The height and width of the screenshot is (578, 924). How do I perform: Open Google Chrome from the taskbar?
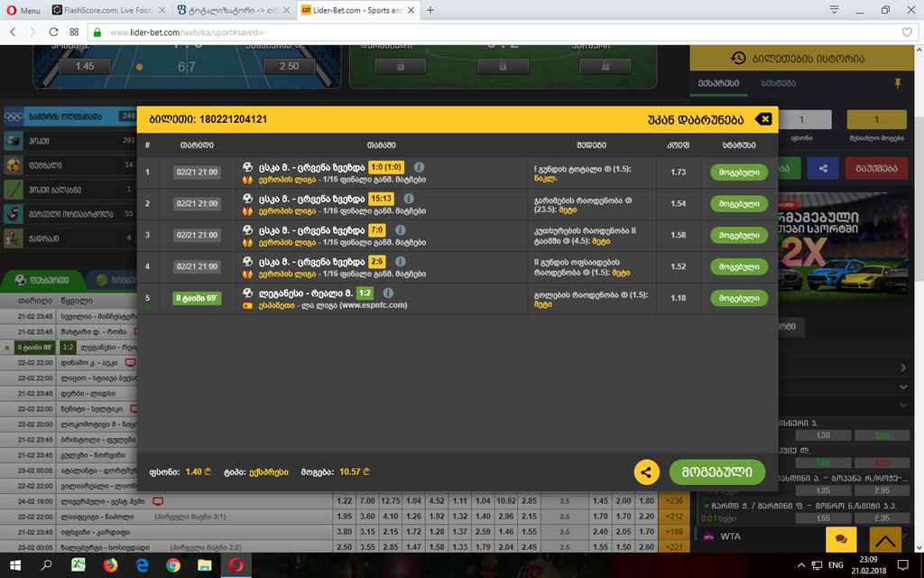coord(173,565)
